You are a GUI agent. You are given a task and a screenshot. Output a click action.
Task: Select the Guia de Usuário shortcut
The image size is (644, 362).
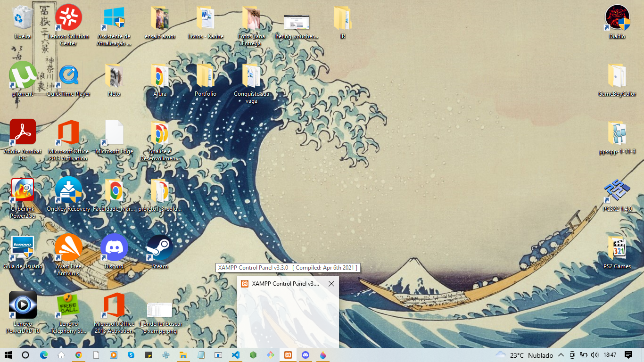(x=23, y=252)
